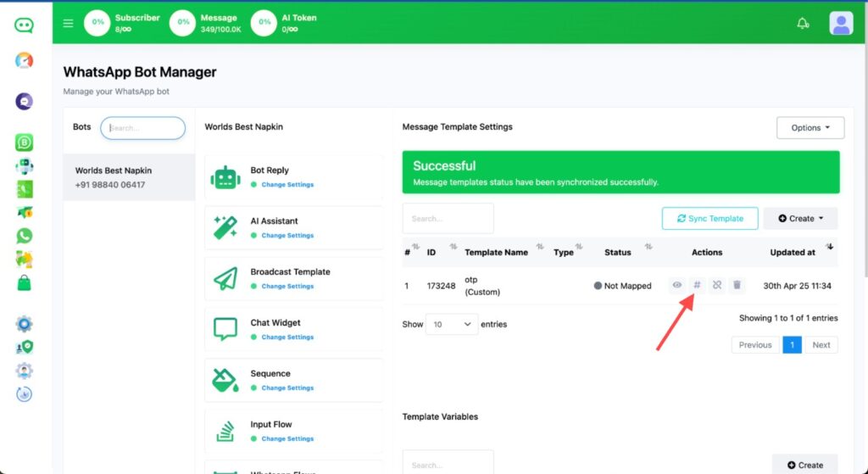Open Change Settings under Sequence
Viewport: 868px width, 474px height.
click(x=287, y=388)
